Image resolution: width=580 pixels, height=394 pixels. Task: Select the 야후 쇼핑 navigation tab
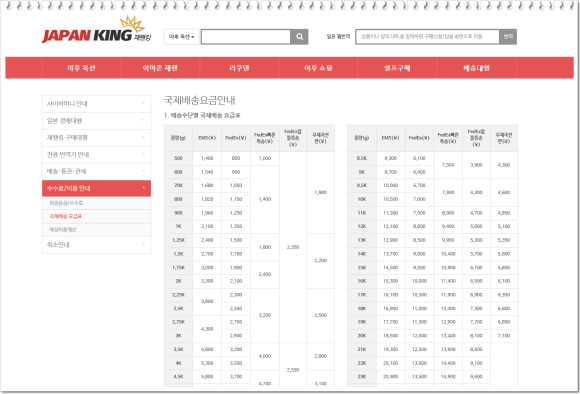coord(318,68)
